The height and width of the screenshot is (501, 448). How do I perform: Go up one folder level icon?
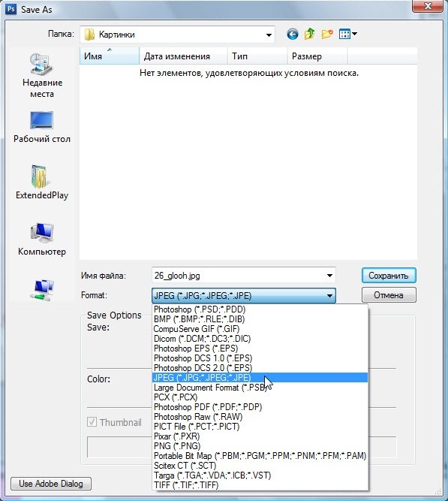click(309, 34)
